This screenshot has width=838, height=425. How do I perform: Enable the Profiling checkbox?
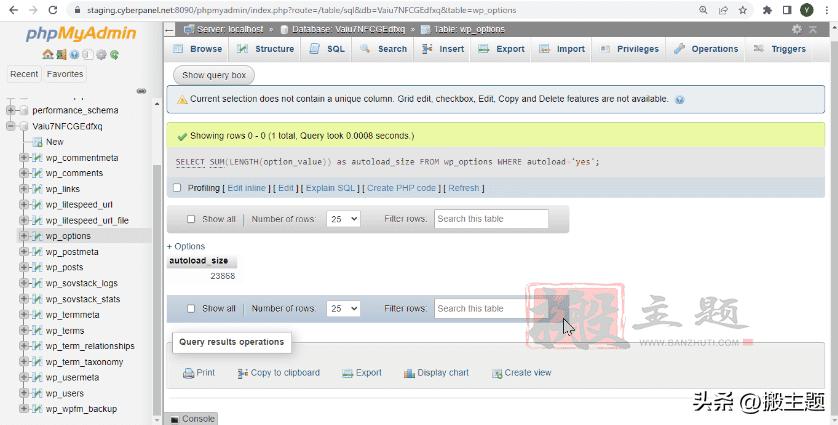[x=177, y=188]
